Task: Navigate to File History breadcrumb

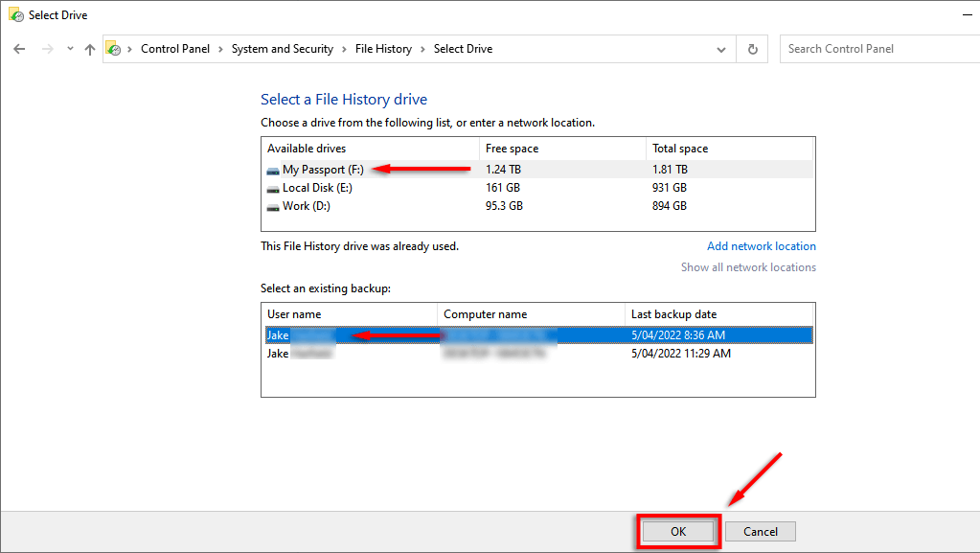Action: [383, 49]
